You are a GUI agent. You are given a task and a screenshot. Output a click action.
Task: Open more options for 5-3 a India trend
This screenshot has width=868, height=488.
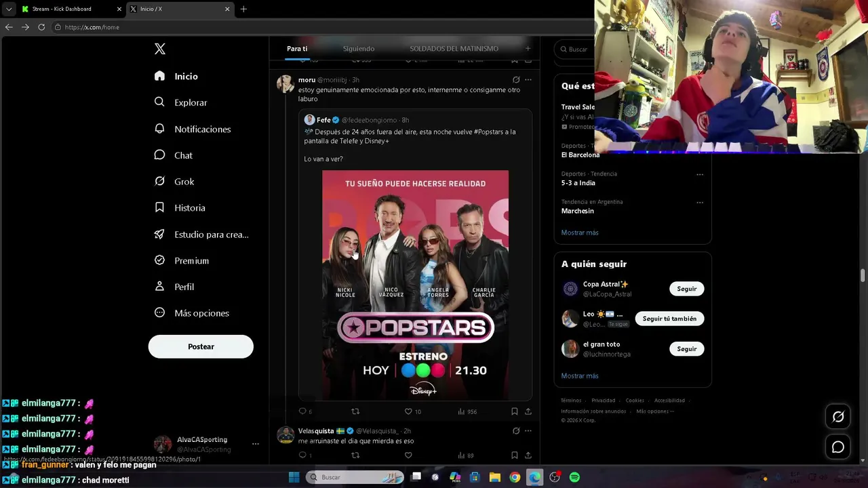[700, 174]
